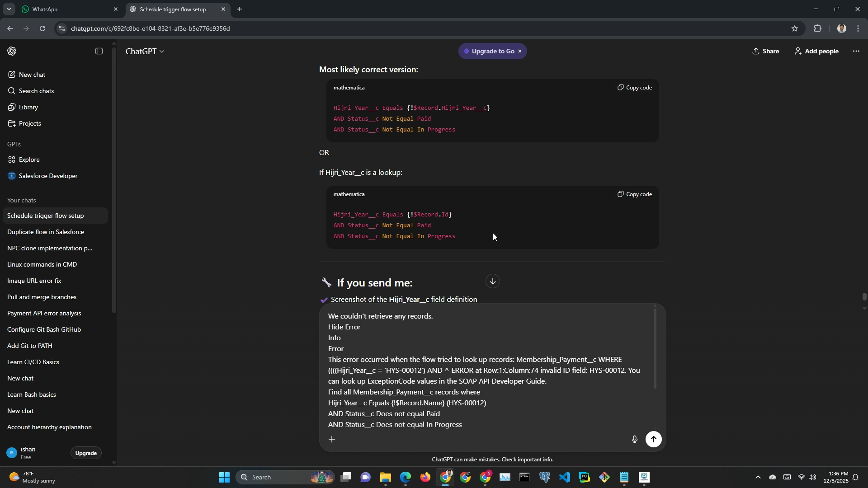Click the microphone dictation icon
The image size is (868, 488).
click(x=634, y=439)
